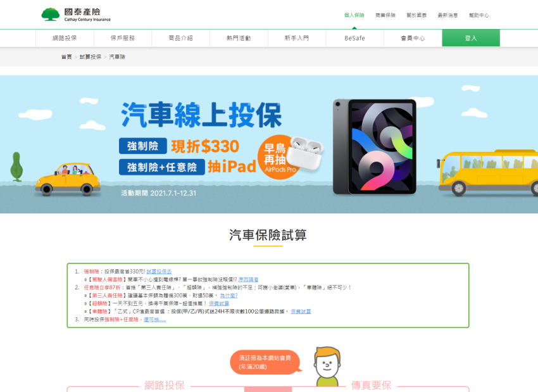The image size is (538, 392).
Task: Click the iPad image in the banner
Action: pyautogui.click(x=374, y=146)
